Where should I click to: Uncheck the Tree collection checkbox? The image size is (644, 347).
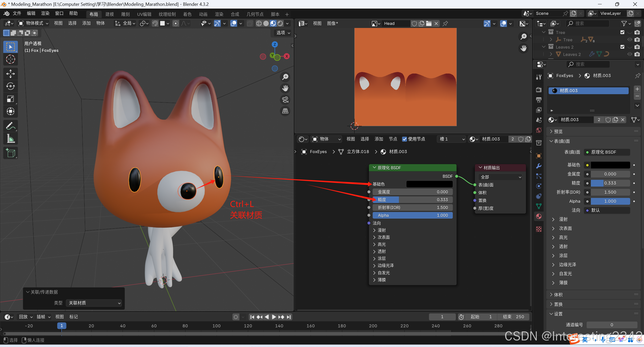coord(622,32)
